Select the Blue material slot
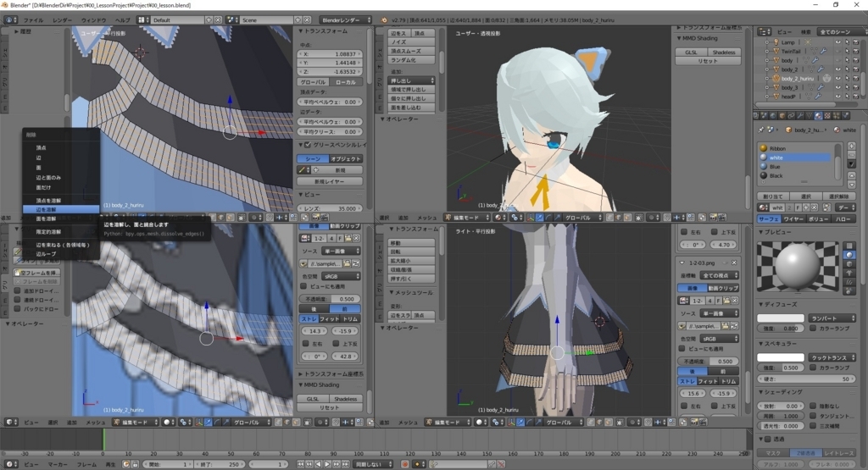Viewport: 868px width, 470px height. pos(794,167)
